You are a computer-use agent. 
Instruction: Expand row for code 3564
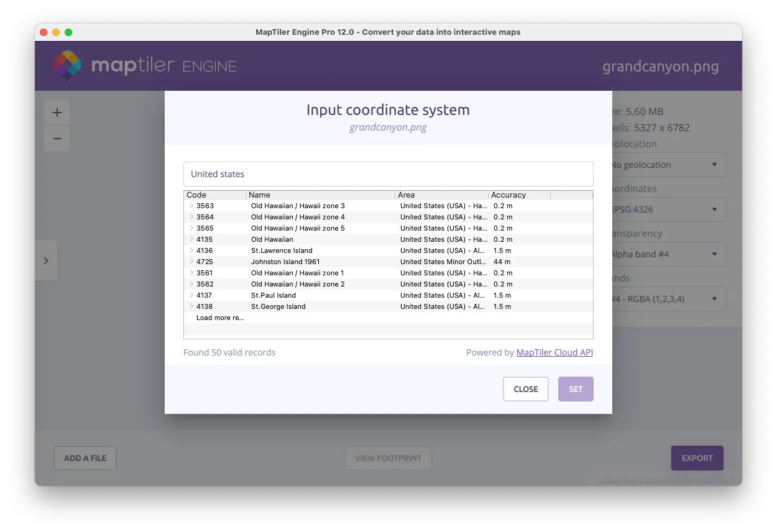point(191,217)
